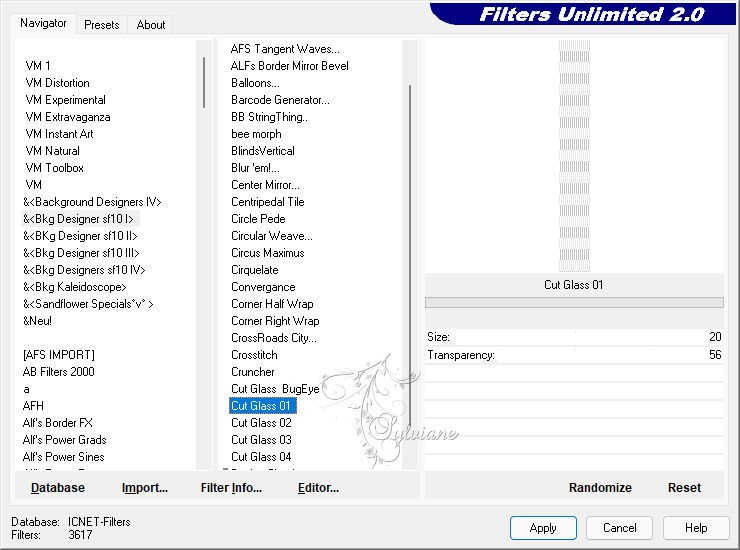The width and height of the screenshot is (740, 550).
Task: Choose Centripedal Tile filter
Action: coord(268,202)
